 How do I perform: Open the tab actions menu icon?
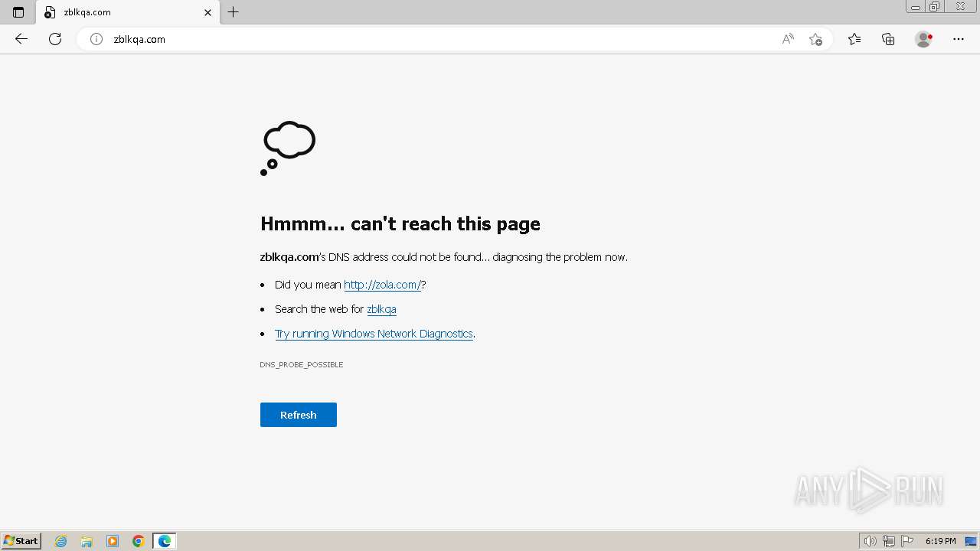18,12
